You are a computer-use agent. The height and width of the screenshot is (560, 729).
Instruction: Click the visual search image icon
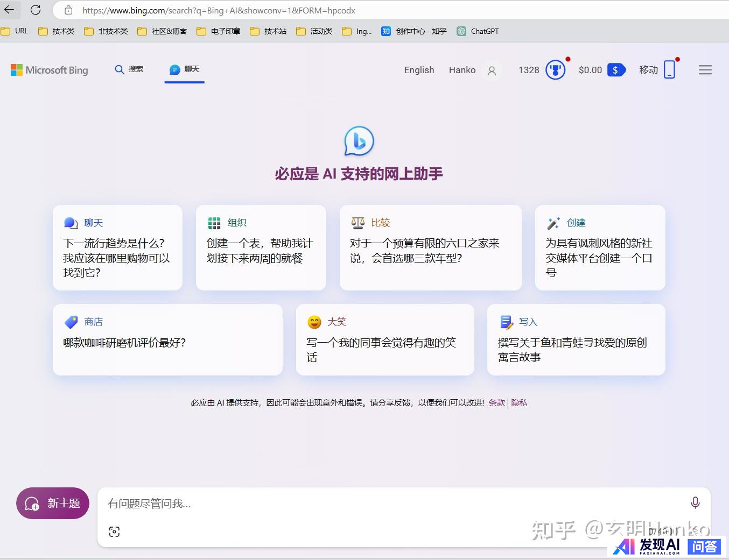pyautogui.click(x=114, y=531)
